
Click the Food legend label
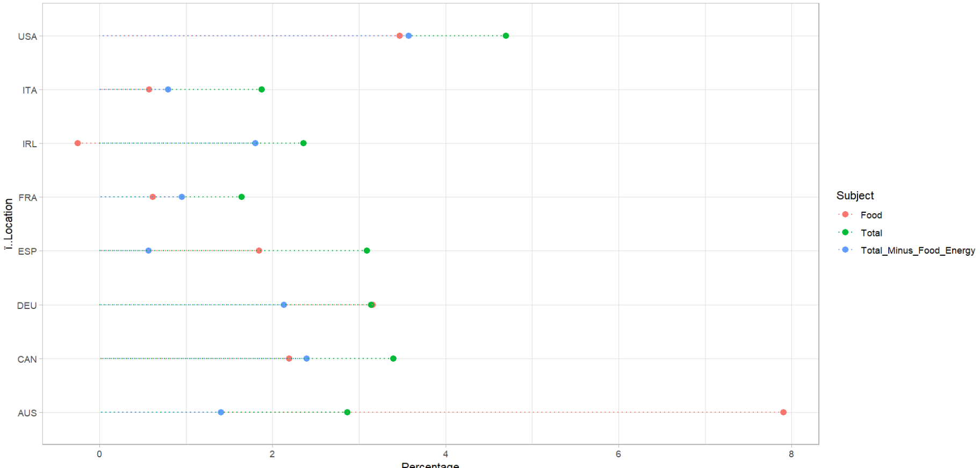click(x=871, y=215)
